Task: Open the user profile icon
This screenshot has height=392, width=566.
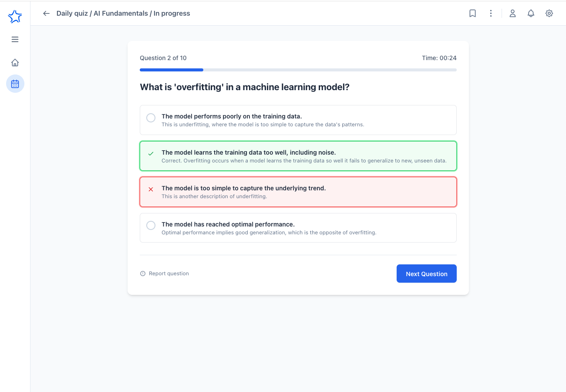Action: 512,14
